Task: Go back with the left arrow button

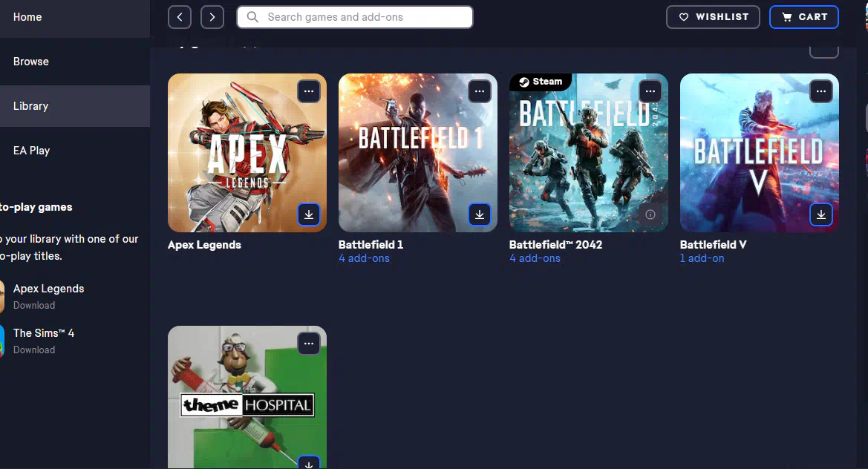Action: (x=180, y=17)
